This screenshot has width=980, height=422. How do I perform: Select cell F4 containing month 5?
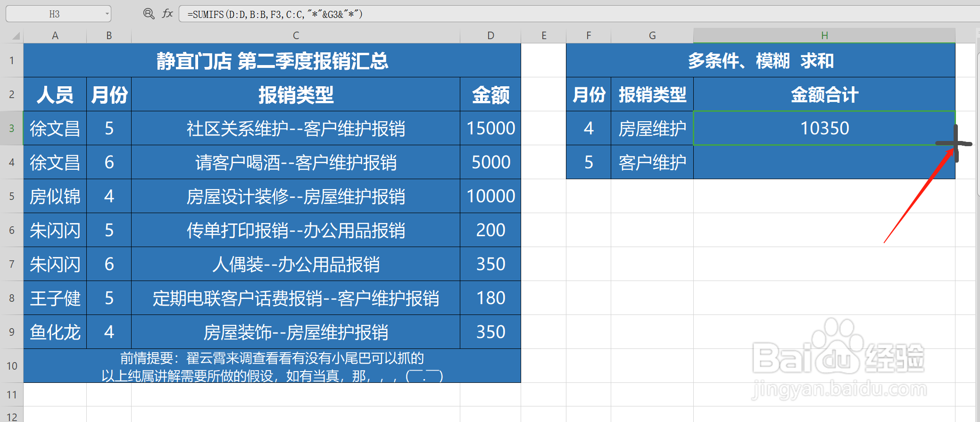pos(589,162)
